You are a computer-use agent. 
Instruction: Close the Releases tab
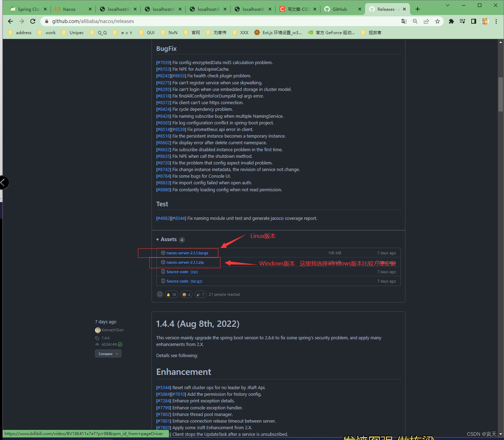[404, 9]
